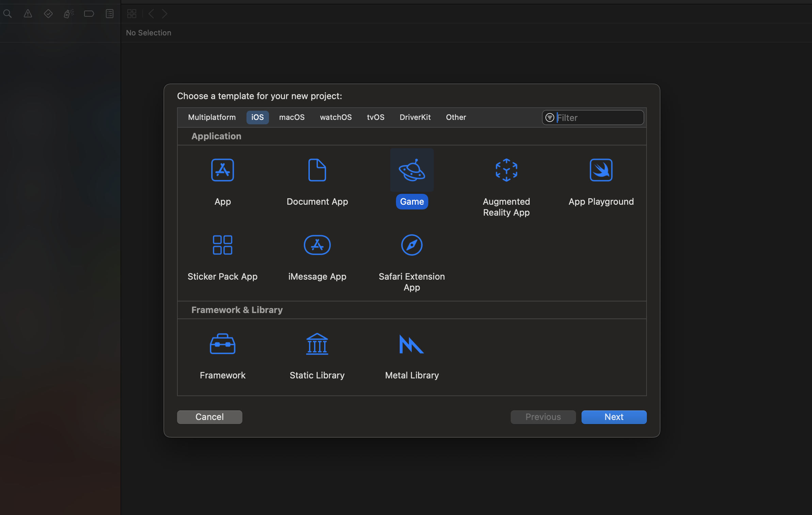
Task: Select the Augmented Reality App template
Action: pyautogui.click(x=506, y=170)
